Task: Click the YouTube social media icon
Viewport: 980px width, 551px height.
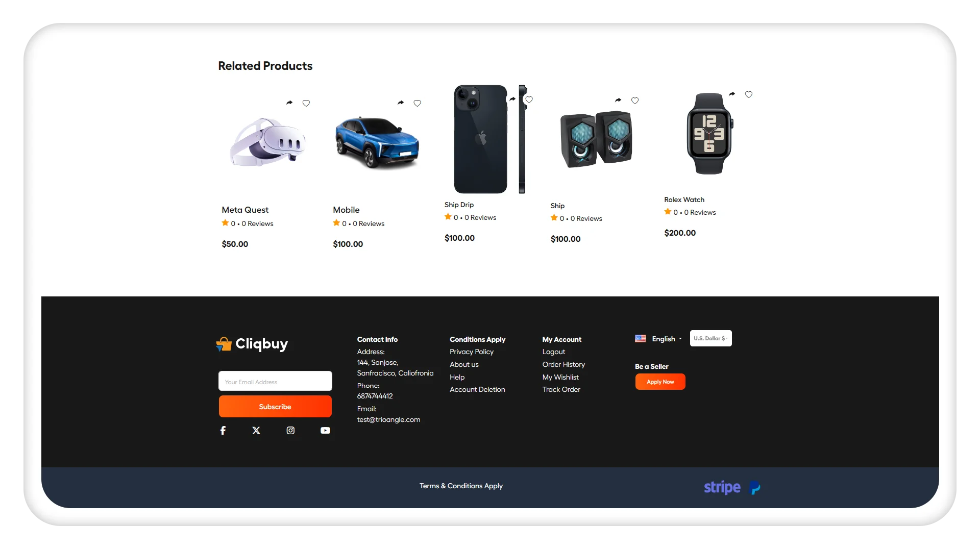Action: [x=326, y=429]
